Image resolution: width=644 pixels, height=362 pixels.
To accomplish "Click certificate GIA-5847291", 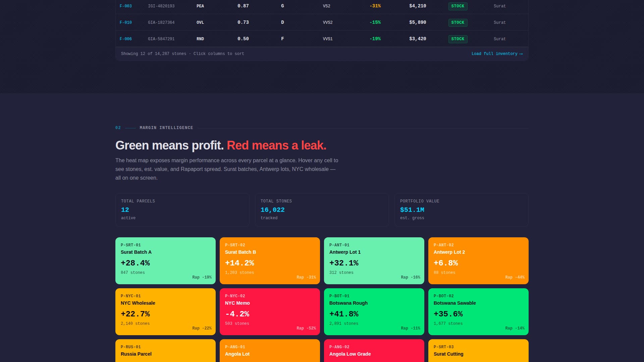I will pyautogui.click(x=161, y=39).
